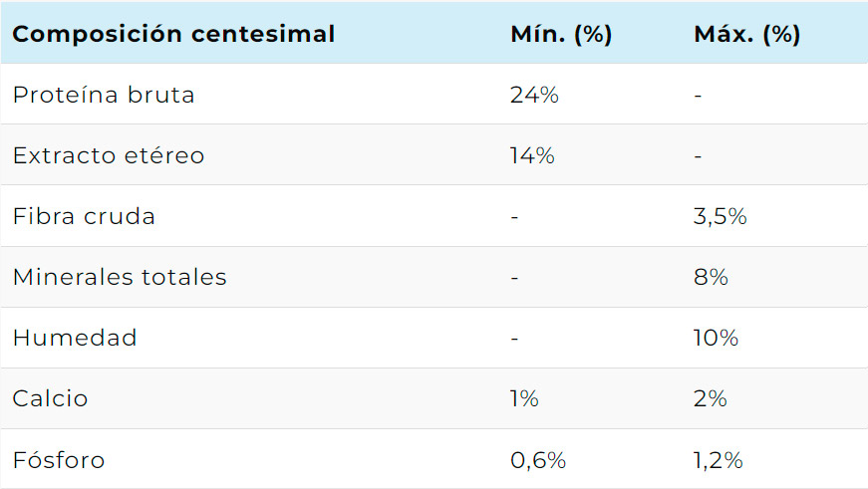Viewport: 868px width, 489px height.
Task: Select the Mín. (%) column header
Action: point(561,34)
